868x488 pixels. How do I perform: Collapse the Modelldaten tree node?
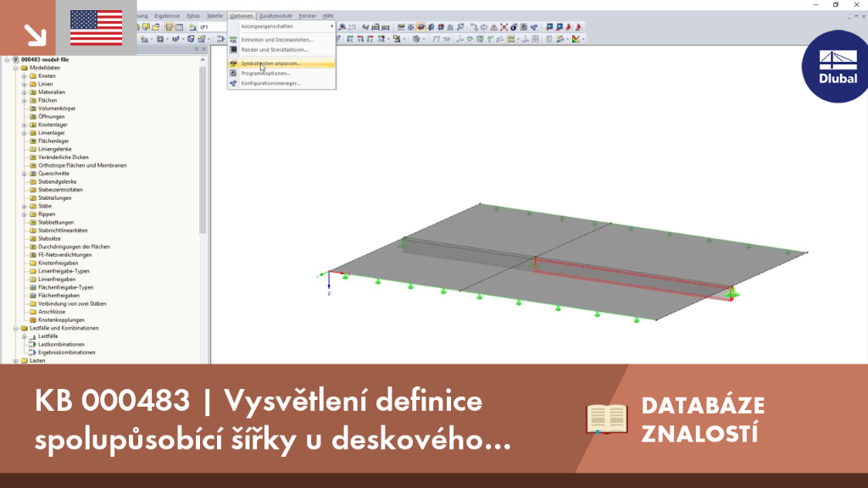pyautogui.click(x=16, y=68)
